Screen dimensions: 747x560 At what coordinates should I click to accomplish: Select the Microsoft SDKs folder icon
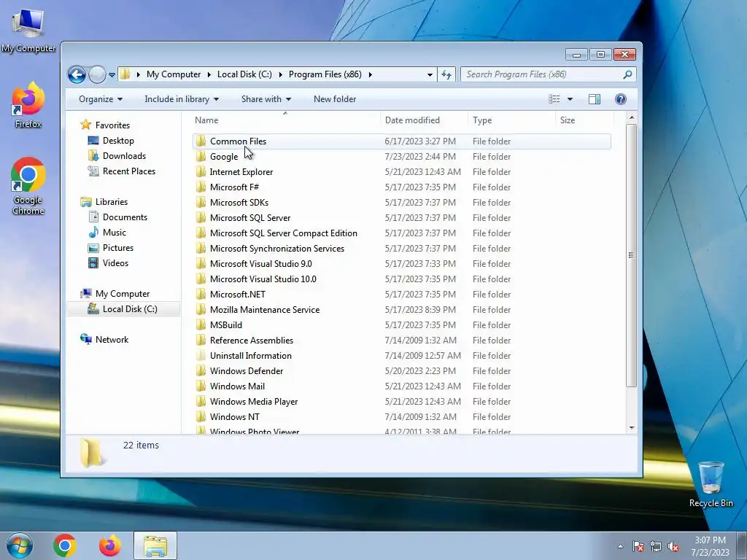pyautogui.click(x=201, y=202)
